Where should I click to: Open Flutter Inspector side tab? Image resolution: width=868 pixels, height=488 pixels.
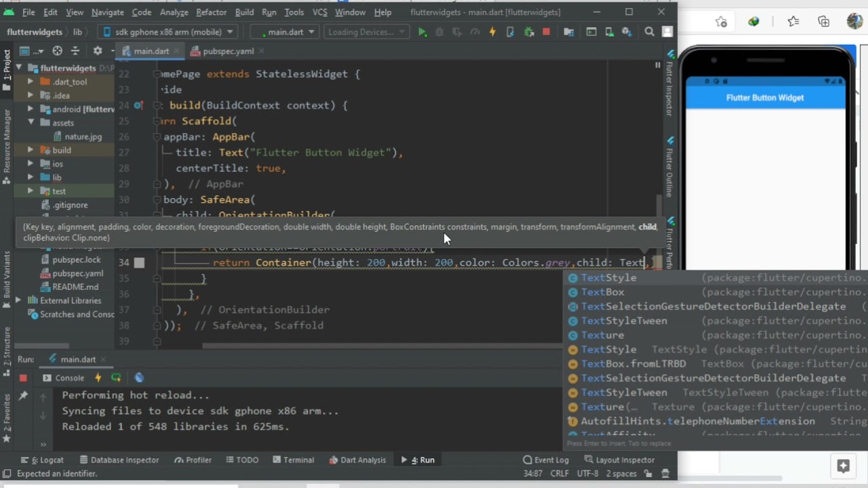coord(669,83)
